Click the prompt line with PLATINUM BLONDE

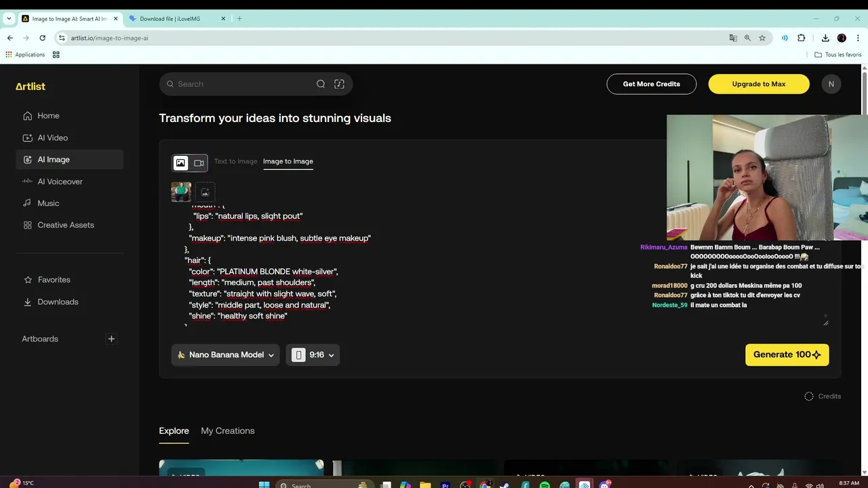coord(263,272)
